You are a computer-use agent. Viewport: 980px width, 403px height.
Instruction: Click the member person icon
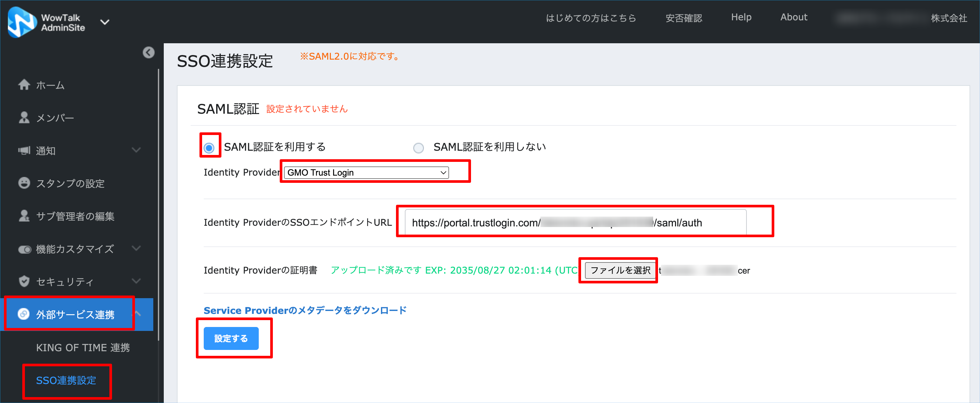[x=24, y=118]
